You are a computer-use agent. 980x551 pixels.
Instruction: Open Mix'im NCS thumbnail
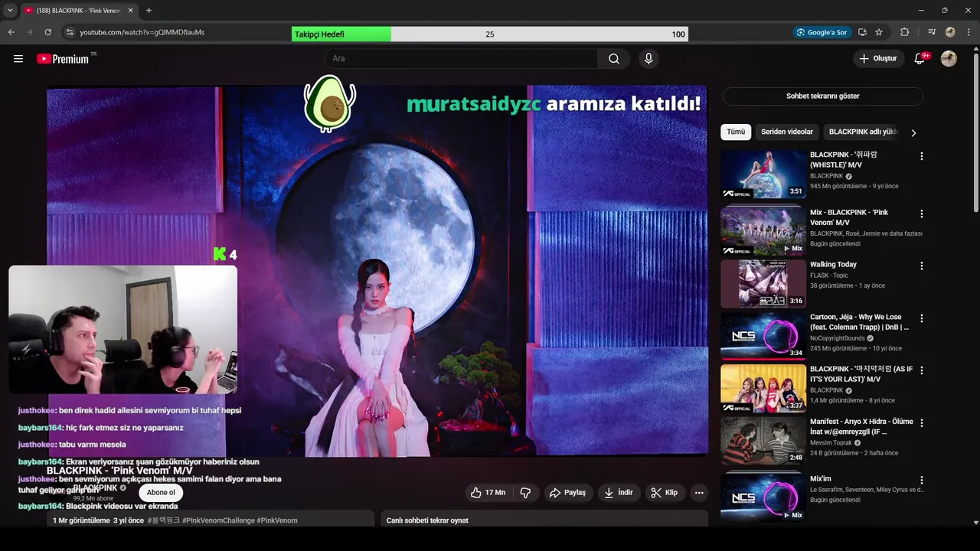coord(763,498)
